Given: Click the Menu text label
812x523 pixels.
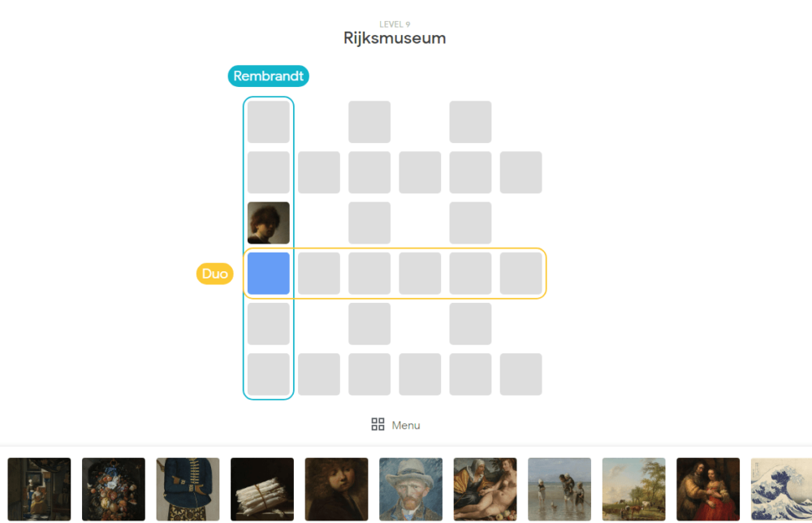Looking at the screenshot, I should coord(406,425).
